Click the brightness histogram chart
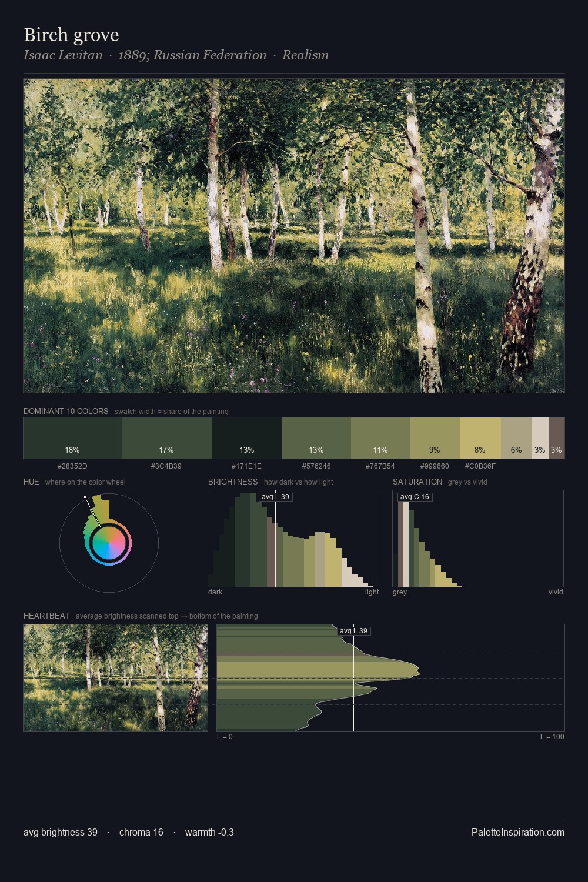588x882 pixels. point(293,539)
